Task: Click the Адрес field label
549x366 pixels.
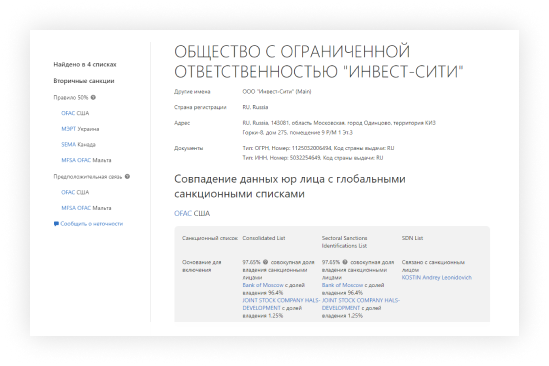Action: click(182, 123)
